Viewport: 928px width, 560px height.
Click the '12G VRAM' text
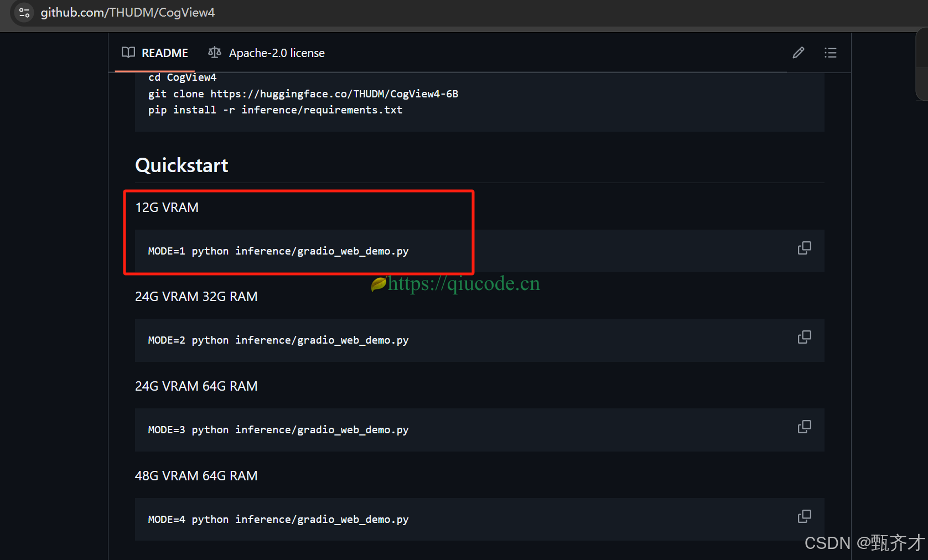167,208
